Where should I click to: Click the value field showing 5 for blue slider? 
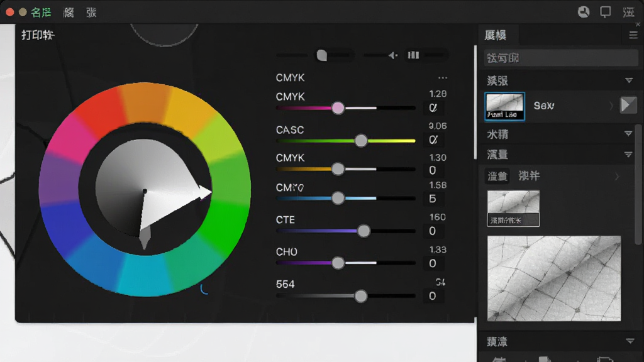click(x=433, y=199)
